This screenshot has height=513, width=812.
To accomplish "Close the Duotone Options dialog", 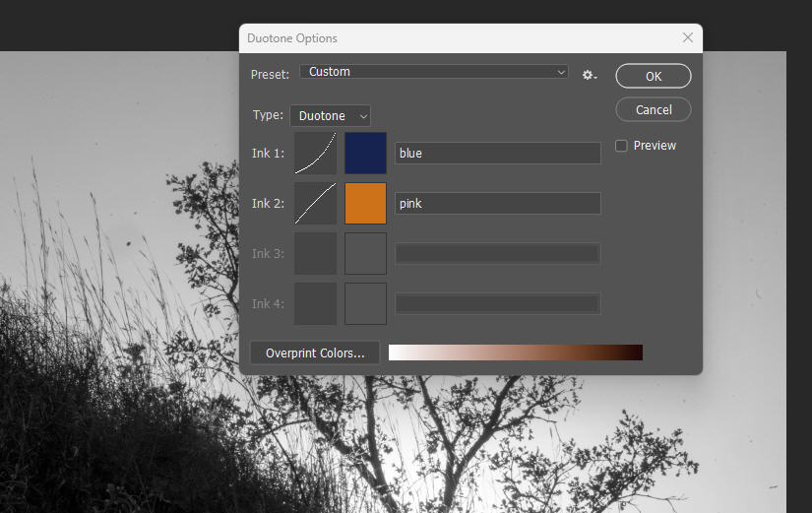I will (688, 37).
